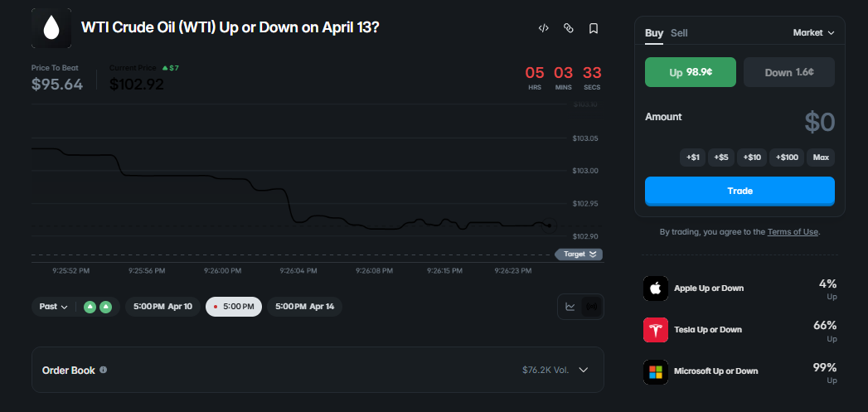This screenshot has height=412, width=868.
Task: Bookmark this WTI Crude Oil market
Action: [x=594, y=28]
